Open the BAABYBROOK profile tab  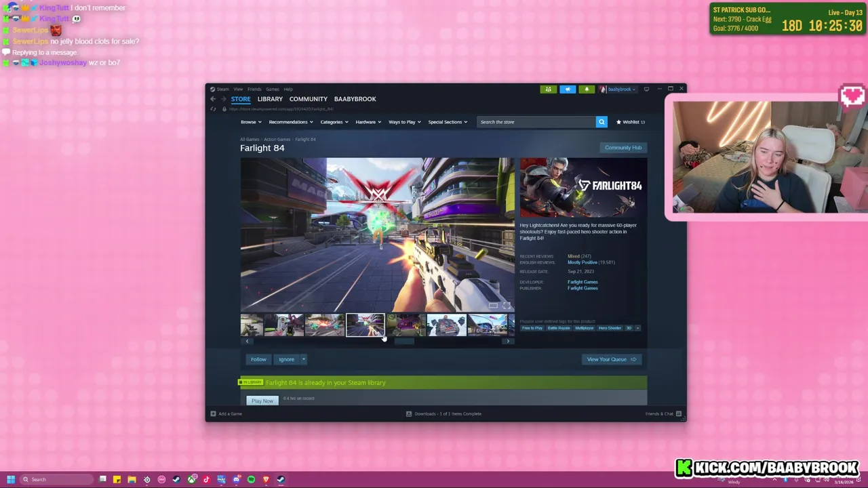pos(355,99)
